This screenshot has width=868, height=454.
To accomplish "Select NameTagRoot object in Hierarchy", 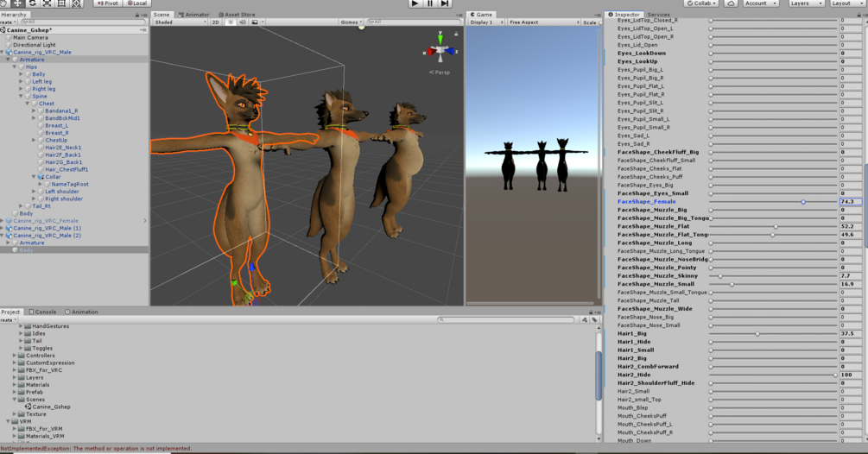I will [70, 184].
